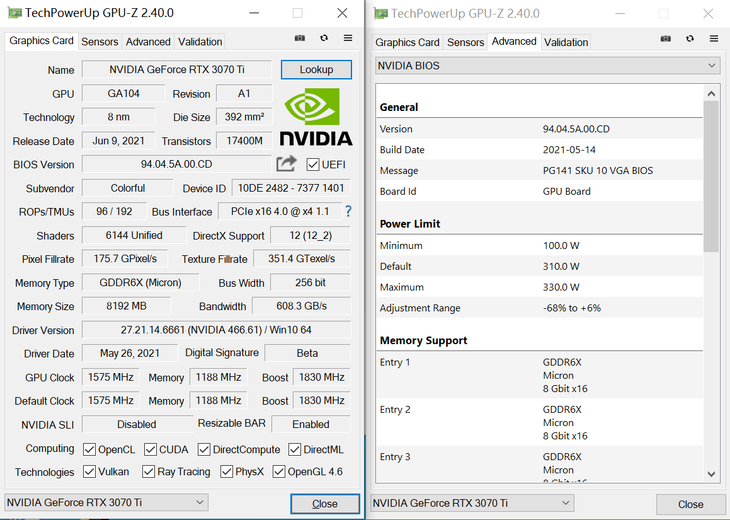
Task: Close the left GPU-Z window with X
Action: (x=342, y=13)
